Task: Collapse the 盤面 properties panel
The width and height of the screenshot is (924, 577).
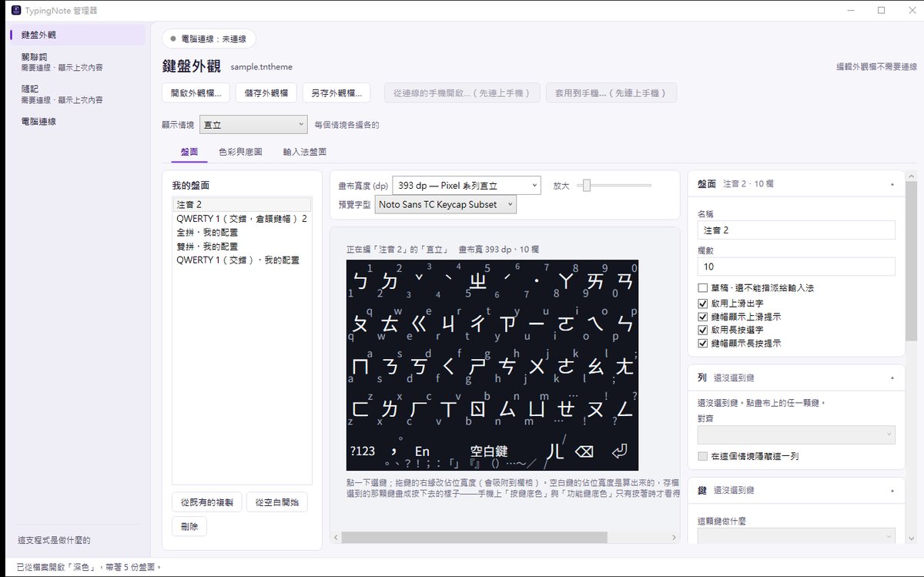Action: [x=892, y=185]
